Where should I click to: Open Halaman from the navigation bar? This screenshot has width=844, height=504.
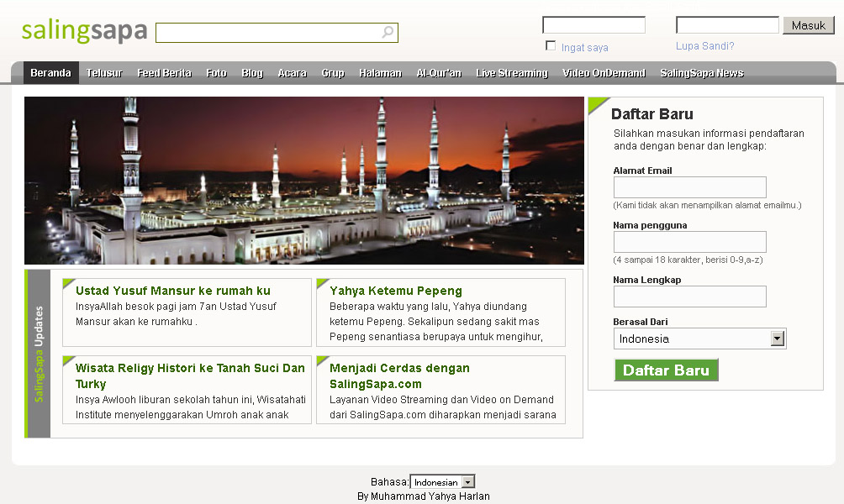pyautogui.click(x=381, y=72)
